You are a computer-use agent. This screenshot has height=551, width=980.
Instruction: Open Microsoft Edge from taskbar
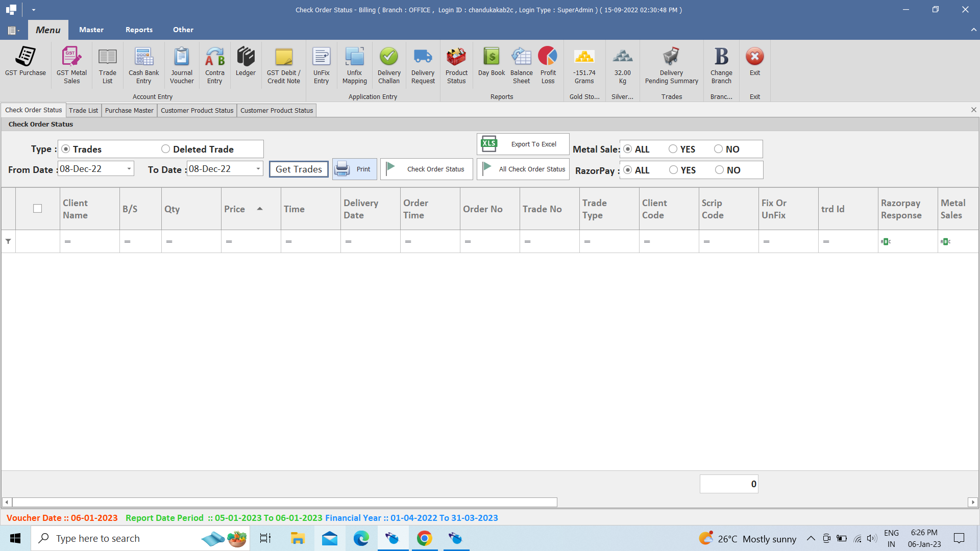[361, 538]
